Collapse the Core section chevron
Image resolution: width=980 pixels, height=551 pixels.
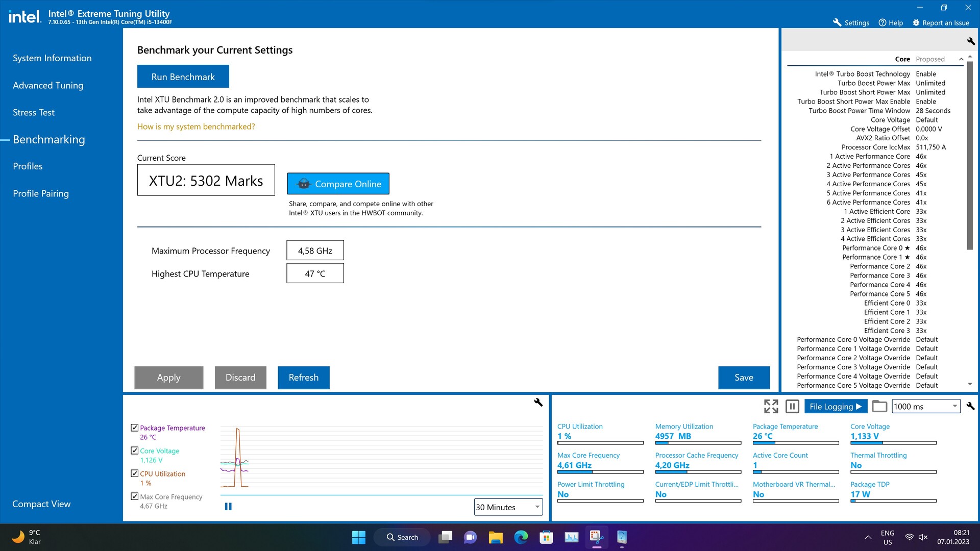(x=961, y=59)
